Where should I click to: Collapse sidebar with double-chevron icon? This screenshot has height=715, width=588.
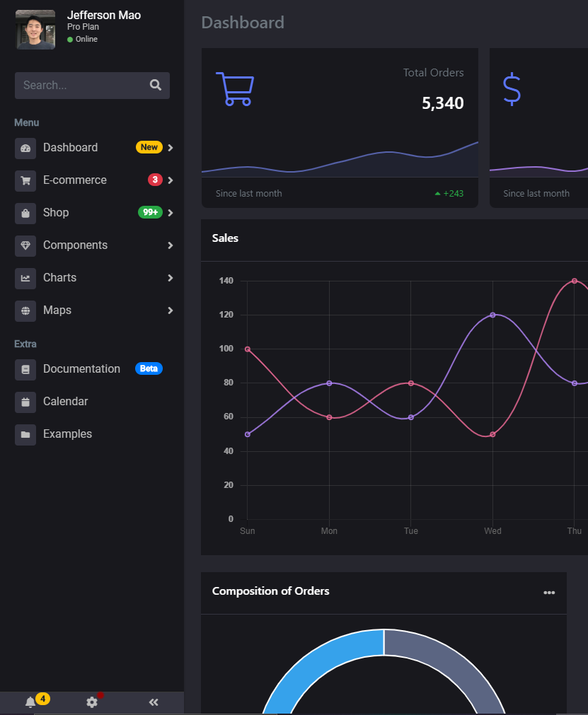point(154,702)
